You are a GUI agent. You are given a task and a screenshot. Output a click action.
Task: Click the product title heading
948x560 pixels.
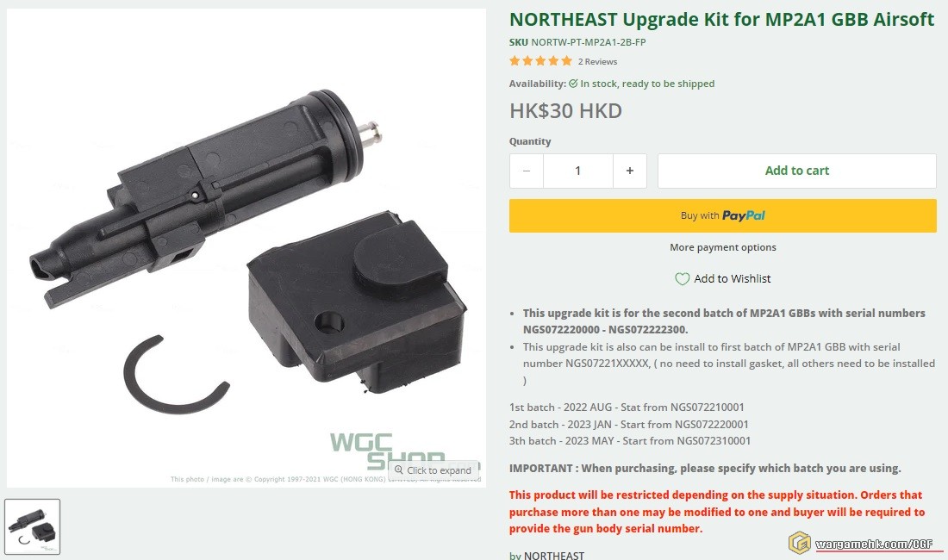point(722,19)
